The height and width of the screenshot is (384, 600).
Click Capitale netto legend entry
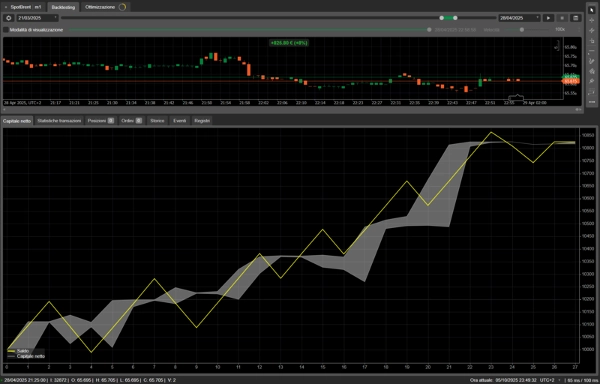(26, 356)
